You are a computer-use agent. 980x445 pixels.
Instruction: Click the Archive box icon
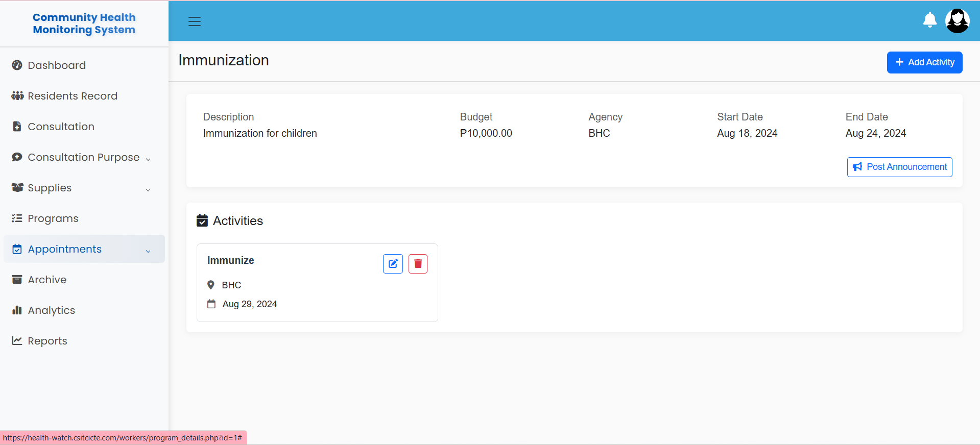point(17,280)
